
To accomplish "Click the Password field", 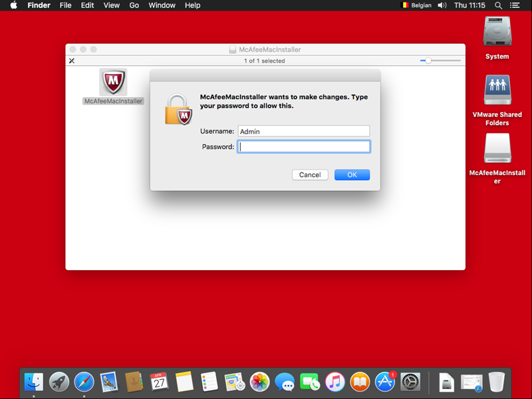I will [x=304, y=146].
